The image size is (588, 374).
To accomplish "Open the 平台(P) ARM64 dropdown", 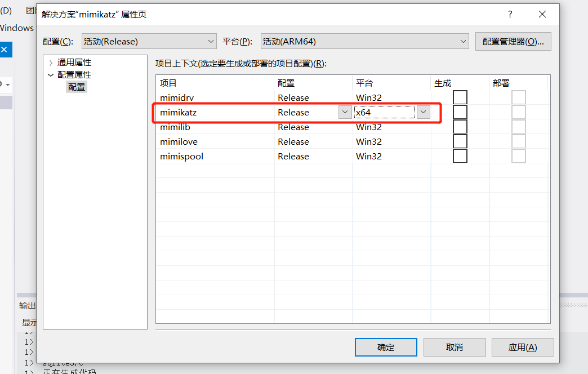I will [365, 41].
